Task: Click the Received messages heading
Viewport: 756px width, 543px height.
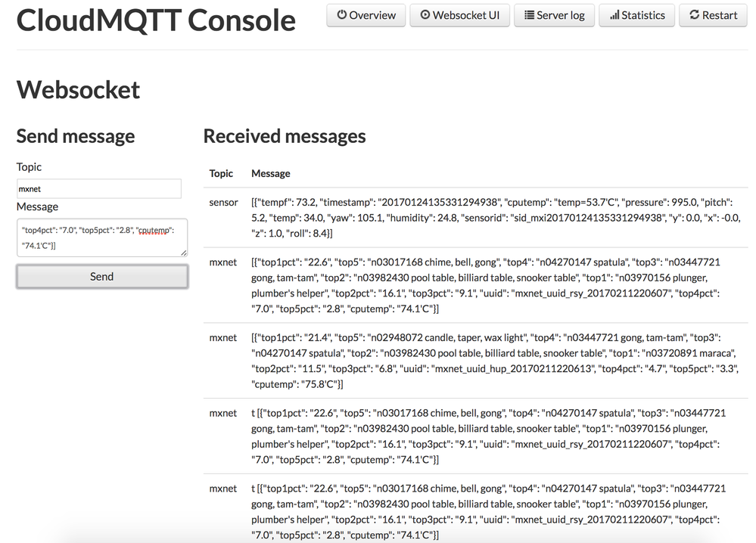Action: (284, 136)
